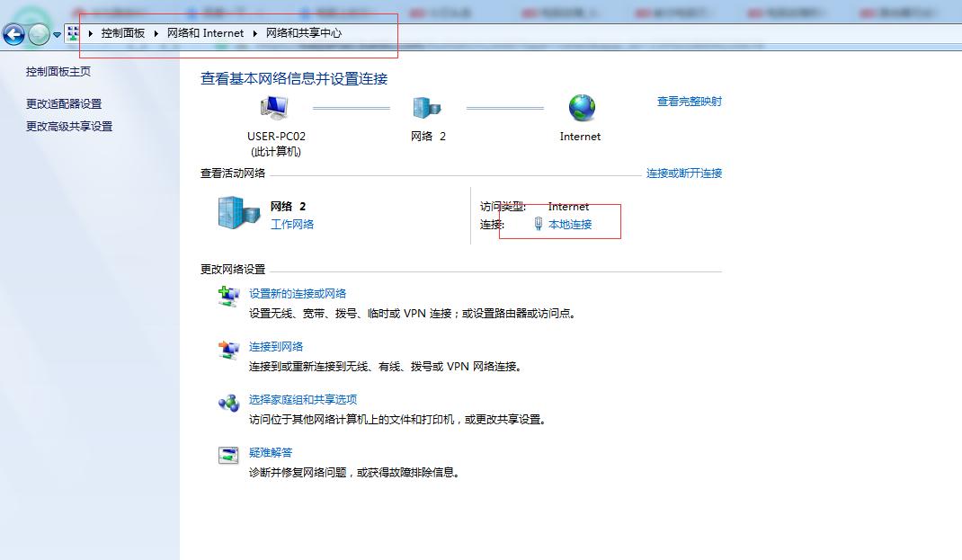Click the small icon in the address bar
This screenshot has height=560, width=962.
click(71, 33)
